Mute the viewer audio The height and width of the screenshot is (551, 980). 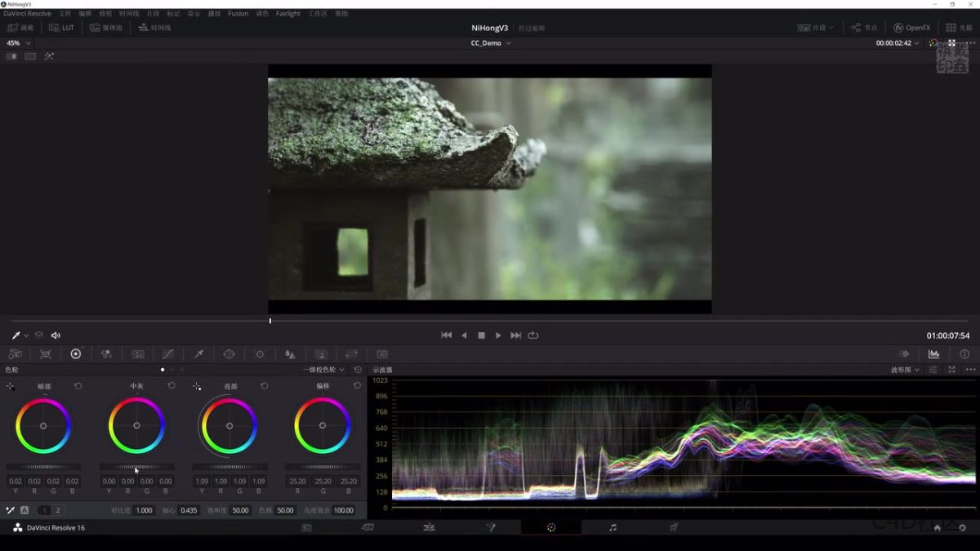pos(56,335)
